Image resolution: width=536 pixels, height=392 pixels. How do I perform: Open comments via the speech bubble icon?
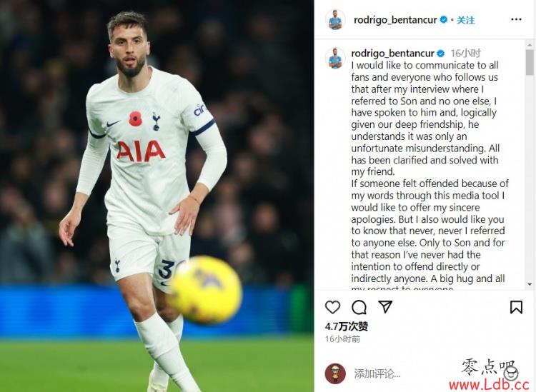359,307
